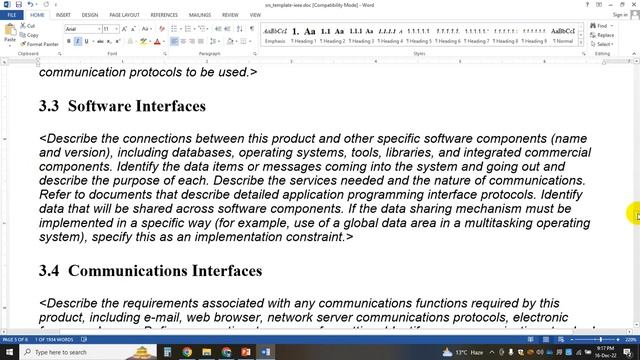Open Read Mode view in status bar
Viewport: 640px width, 360px height.
tap(531, 340)
